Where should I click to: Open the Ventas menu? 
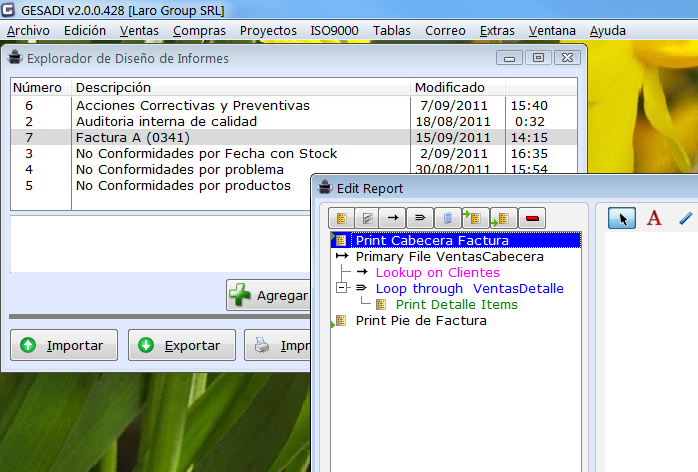coord(139,31)
